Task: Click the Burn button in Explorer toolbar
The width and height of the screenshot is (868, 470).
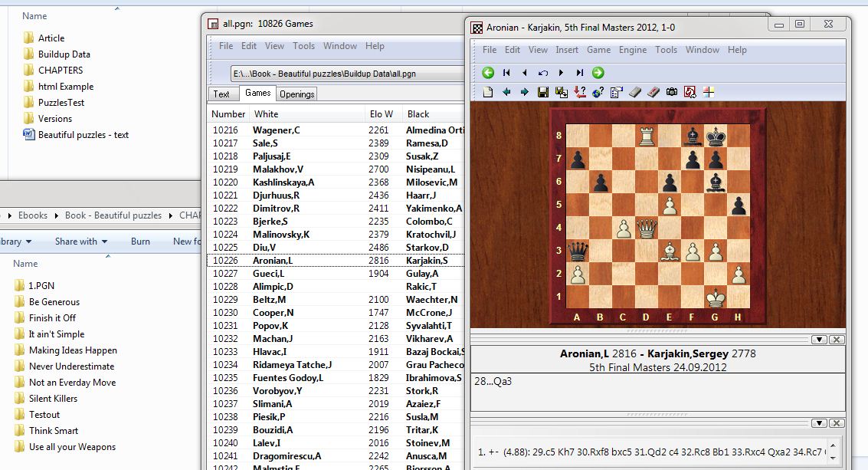Action: pos(140,242)
